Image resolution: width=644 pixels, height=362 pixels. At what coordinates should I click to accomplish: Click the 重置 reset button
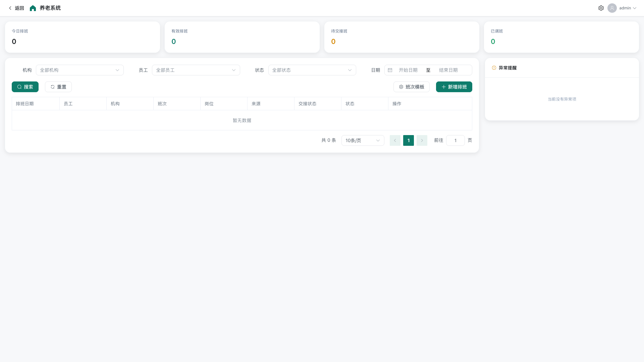[x=58, y=86]
